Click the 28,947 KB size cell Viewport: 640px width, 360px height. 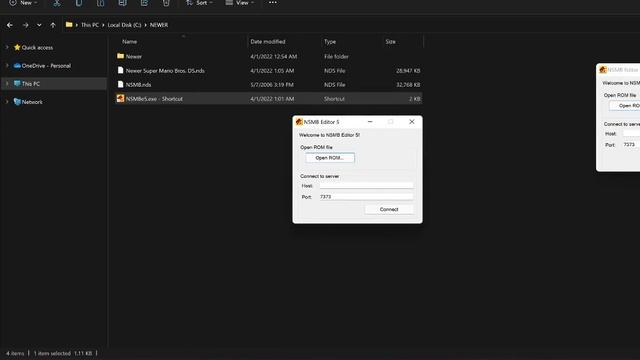tap(408, 71)
